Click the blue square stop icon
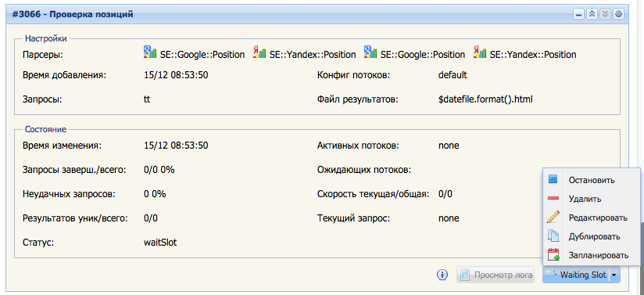 (553, 179)
